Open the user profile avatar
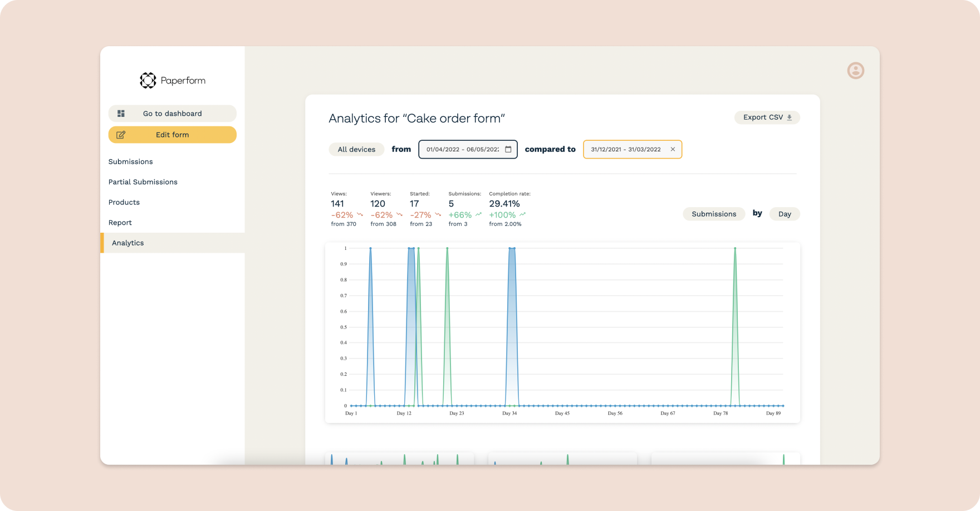Viewport: 980px width, 511px height. [855, 71]
